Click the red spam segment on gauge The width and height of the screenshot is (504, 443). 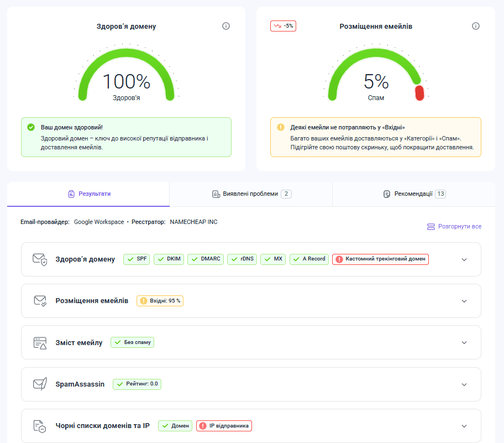pos(419,92)
